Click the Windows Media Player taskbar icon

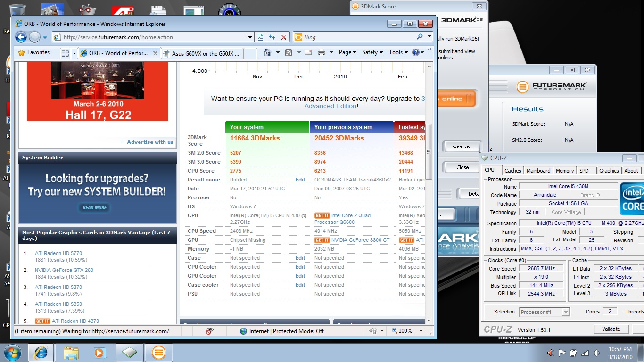[99, 353]
